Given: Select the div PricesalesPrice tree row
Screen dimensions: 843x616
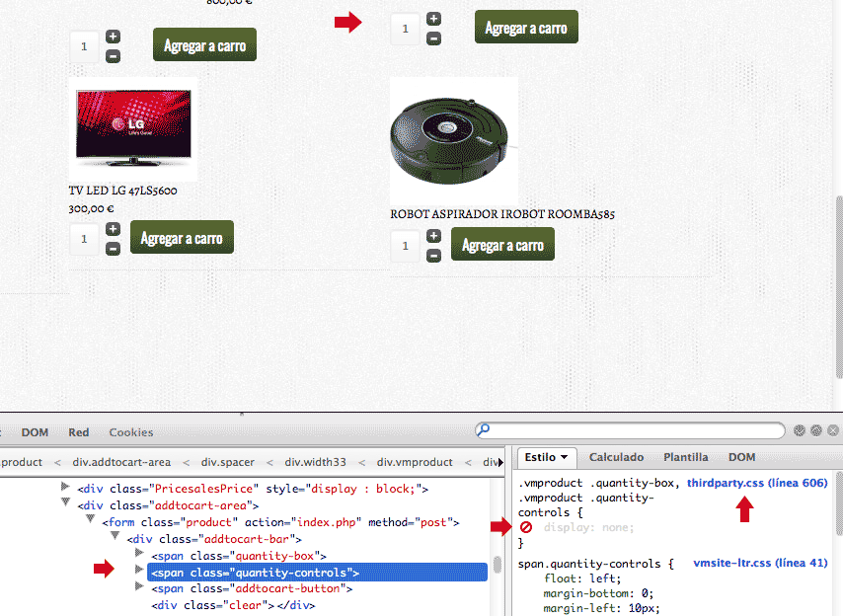Looking at the screenshot, I should coord(253,489).
